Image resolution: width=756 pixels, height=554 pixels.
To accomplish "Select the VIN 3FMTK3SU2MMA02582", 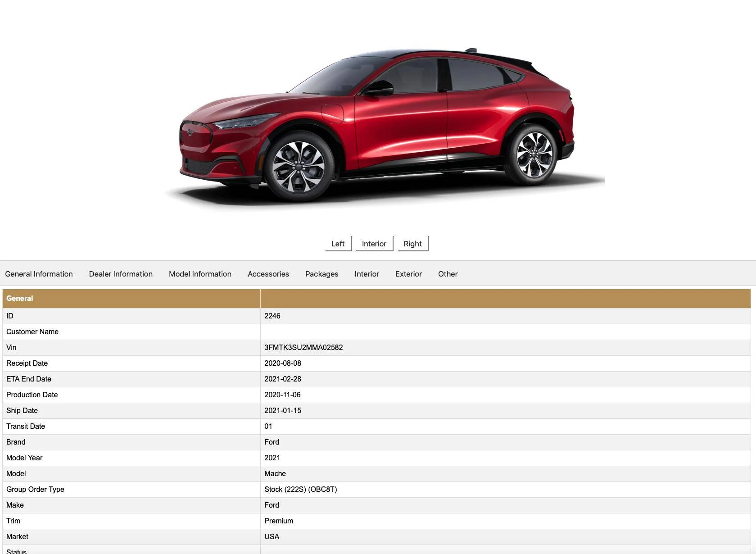I will point(303,347).
